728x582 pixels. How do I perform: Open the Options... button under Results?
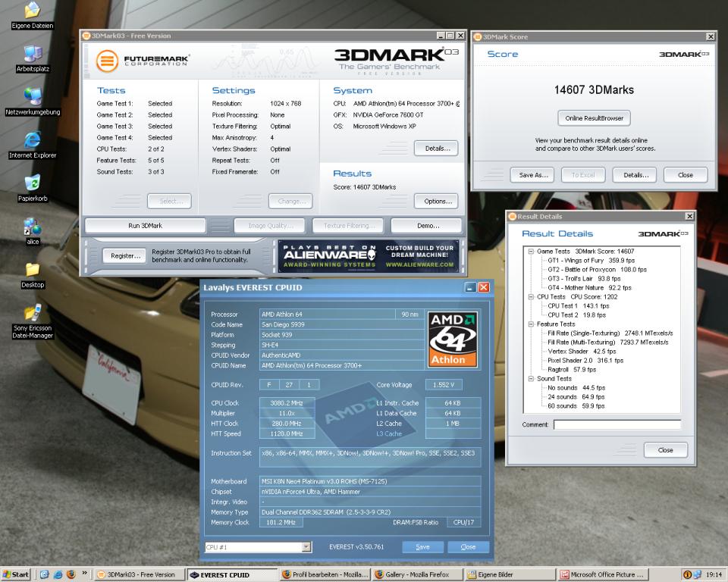pyautogui.click(x=436, y=201)
